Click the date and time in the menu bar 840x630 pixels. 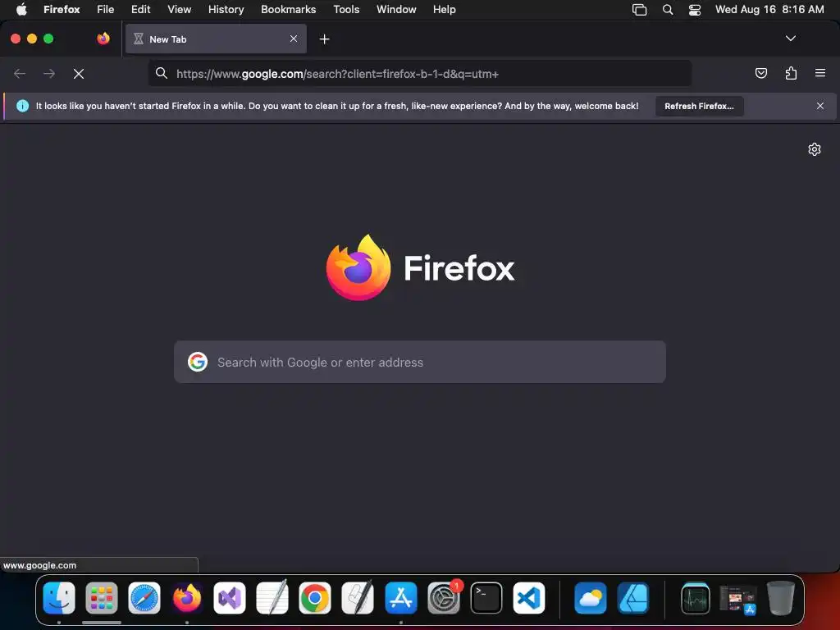769,10
